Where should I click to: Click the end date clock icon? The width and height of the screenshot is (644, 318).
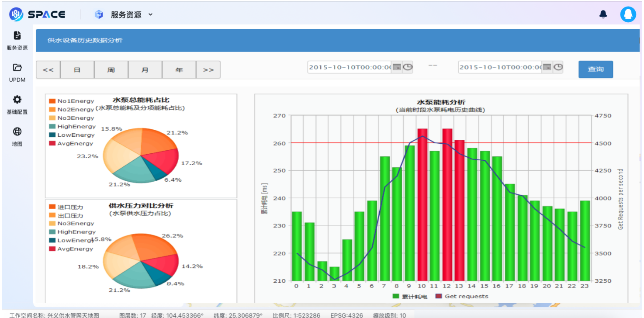click(x=558, y=67)
